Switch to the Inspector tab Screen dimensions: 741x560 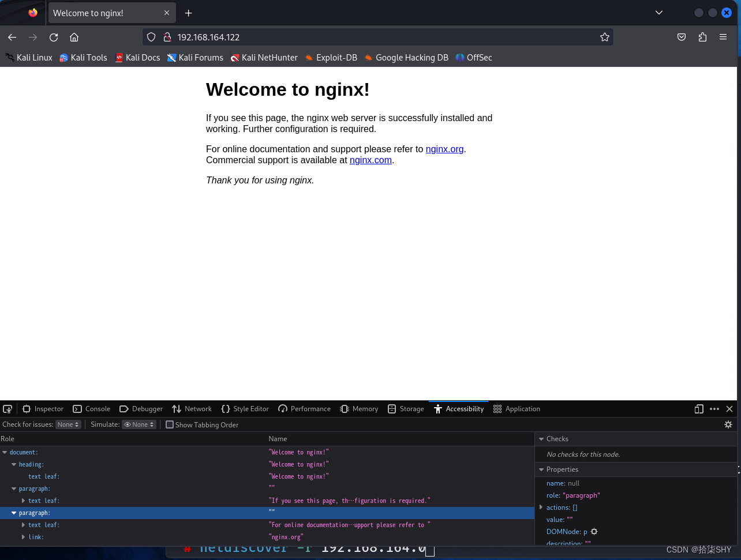43,409
